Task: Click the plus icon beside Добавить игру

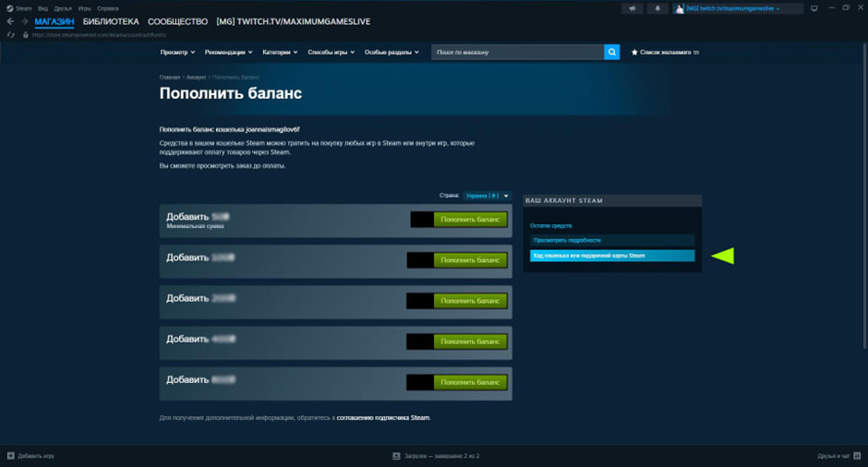Action: pyautogui.click(x=10, y=456)
